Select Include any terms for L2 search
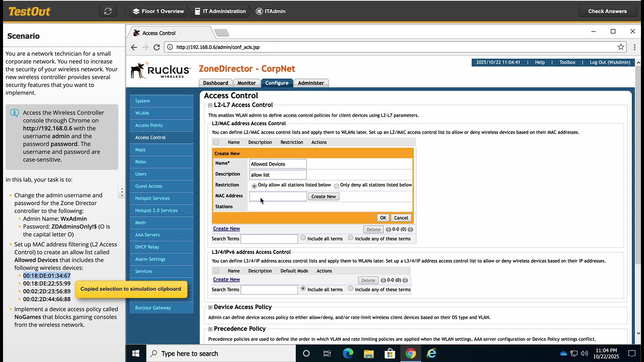The height and width of the screenshot is (362, 644). point(351,238)
